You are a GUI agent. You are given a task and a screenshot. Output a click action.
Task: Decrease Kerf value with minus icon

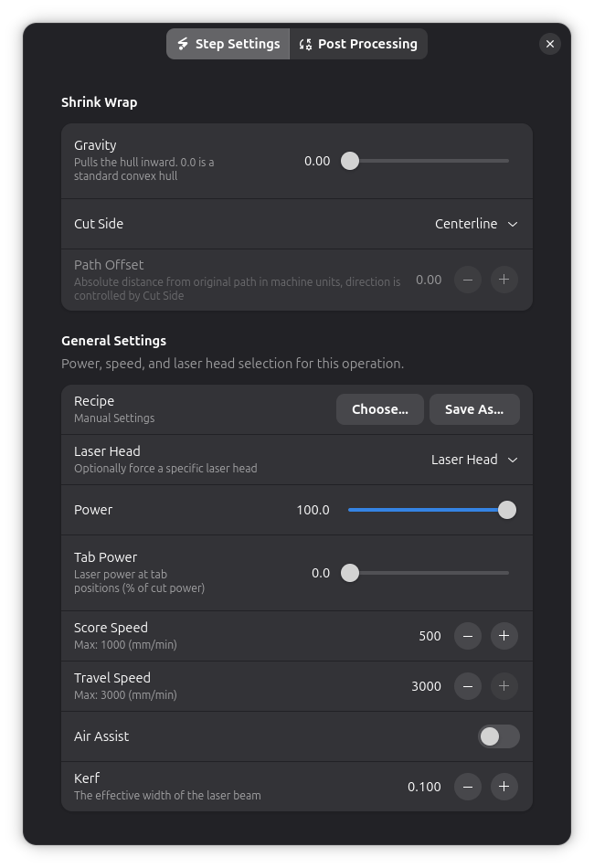coord(468,787)
